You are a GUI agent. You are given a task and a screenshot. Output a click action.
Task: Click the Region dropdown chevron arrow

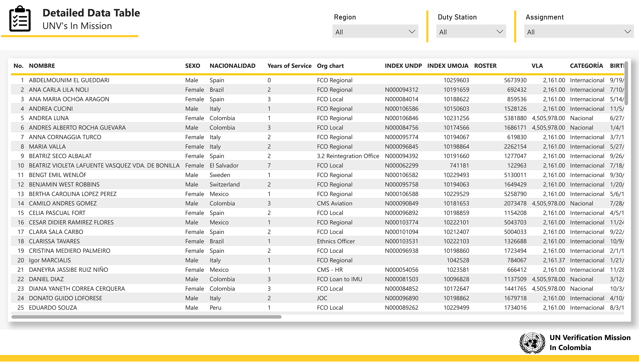point(412,32)
